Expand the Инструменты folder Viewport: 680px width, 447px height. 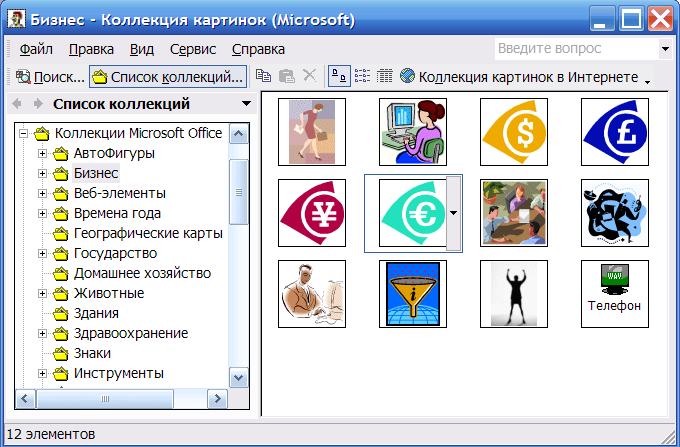42,373
